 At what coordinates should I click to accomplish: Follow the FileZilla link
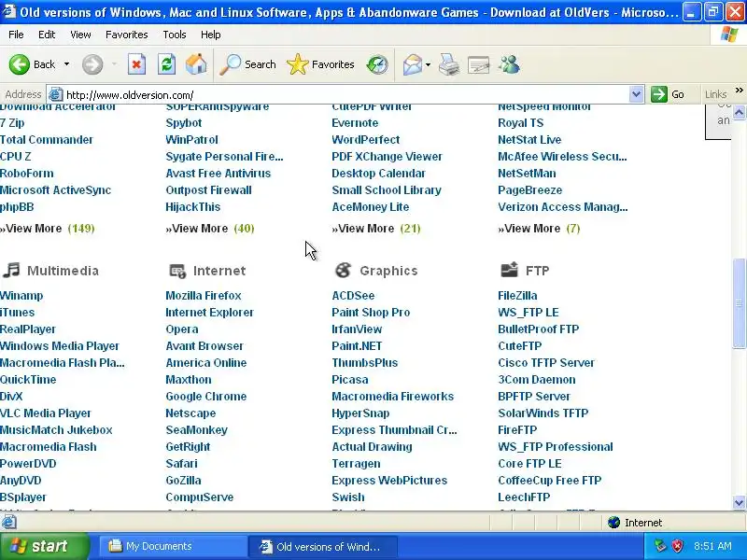517,295
